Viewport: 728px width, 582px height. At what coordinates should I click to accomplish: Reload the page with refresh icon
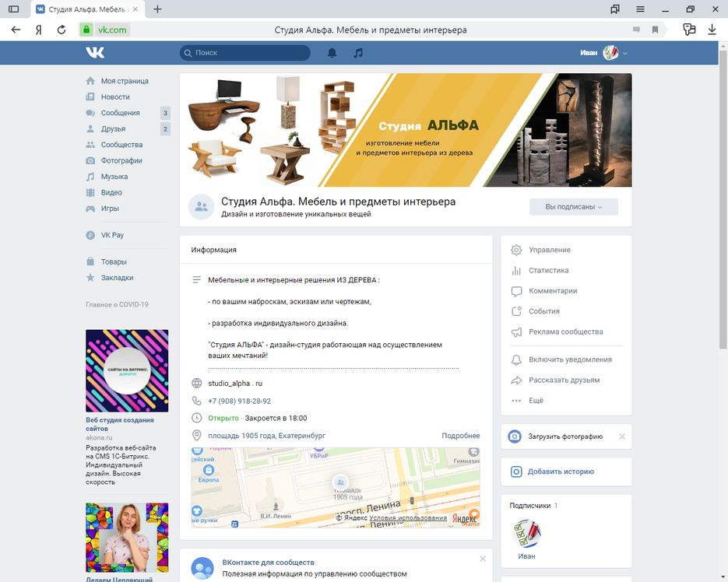point(62,30)
